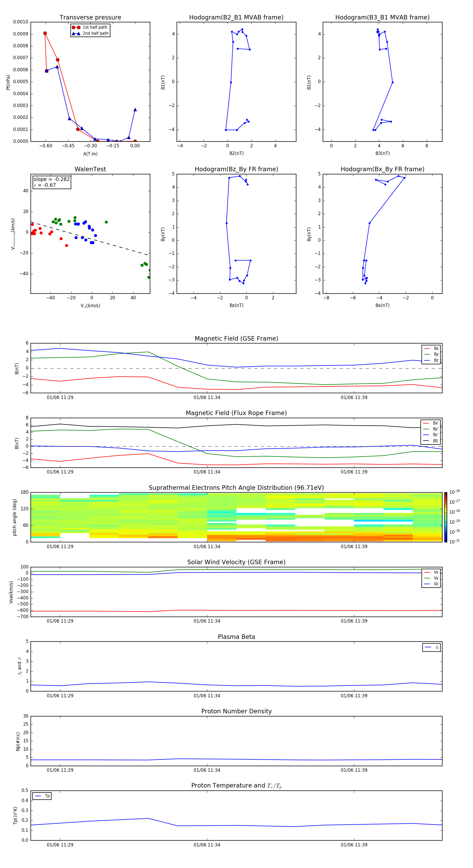Click the 'Solar Wind Velocity (GSE Frame)' title
Screen dimensions: 473x868
[236, 562]
